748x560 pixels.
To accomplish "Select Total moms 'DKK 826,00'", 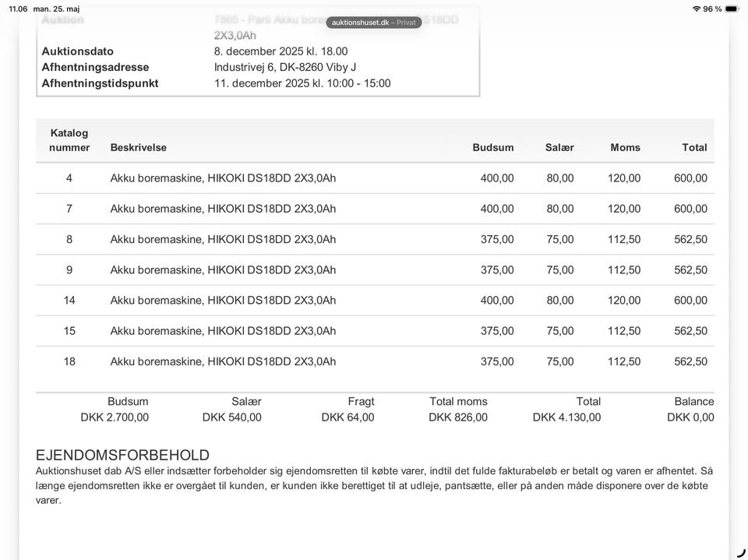I will [x=458, y=417].
